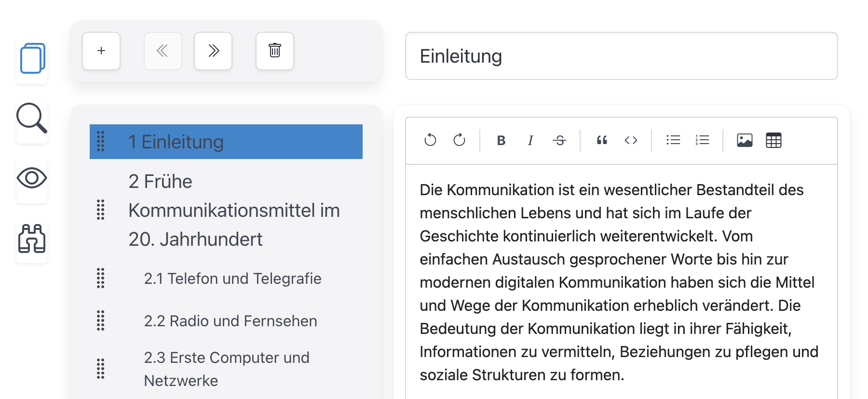
Task: Create a bulleted list
Action: pos(673,140)
